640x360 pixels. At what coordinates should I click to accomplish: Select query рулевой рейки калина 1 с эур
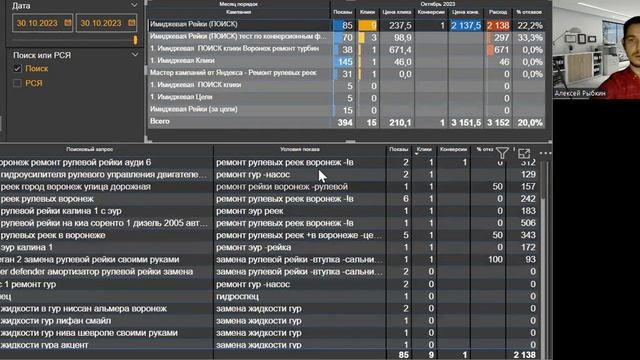tap(61, 211)
